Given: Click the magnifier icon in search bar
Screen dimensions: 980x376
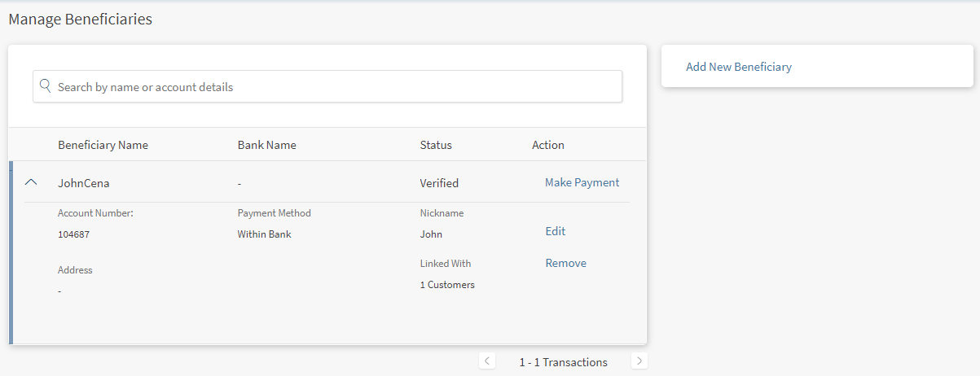Looking at the screenshot, I should tap(46, 86).
